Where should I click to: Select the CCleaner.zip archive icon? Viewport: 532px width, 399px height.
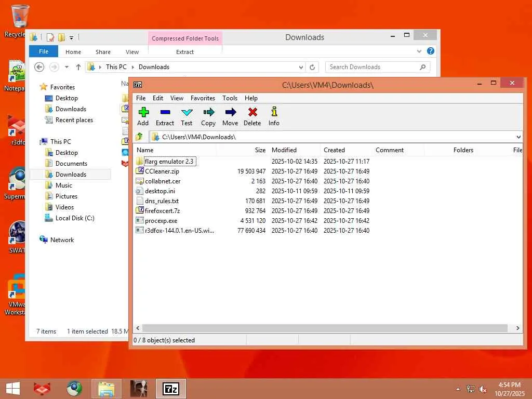coord(140,171)
